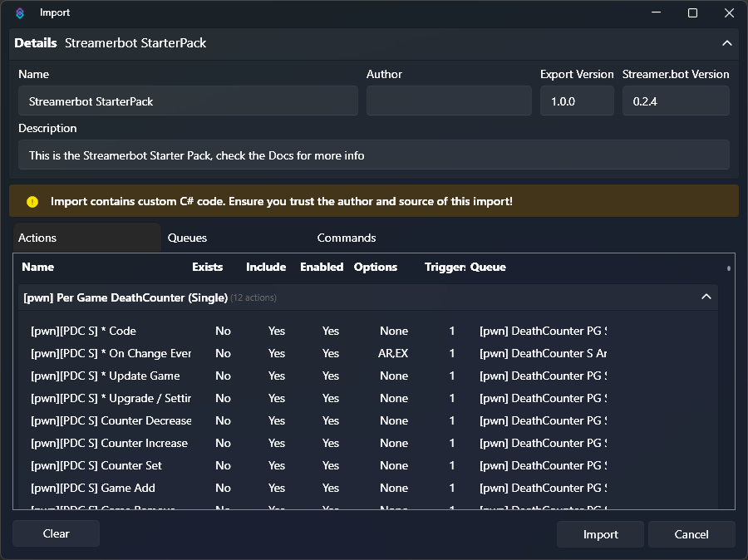Click the Export Version field
Viewport: 748px width, 560px height.
(x=577, y=101)
